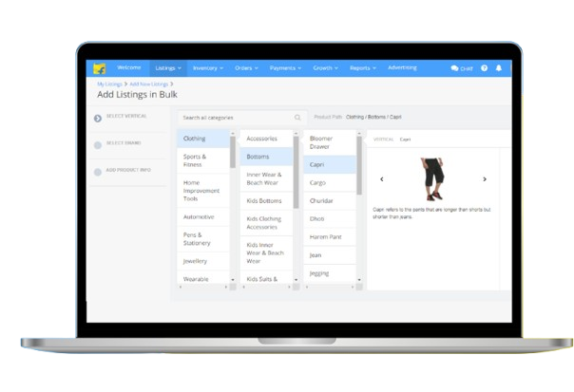Click the Select Vertical step icon
Image resolution: width=574 pixels, height=392 pixels.
pos(97,118)
